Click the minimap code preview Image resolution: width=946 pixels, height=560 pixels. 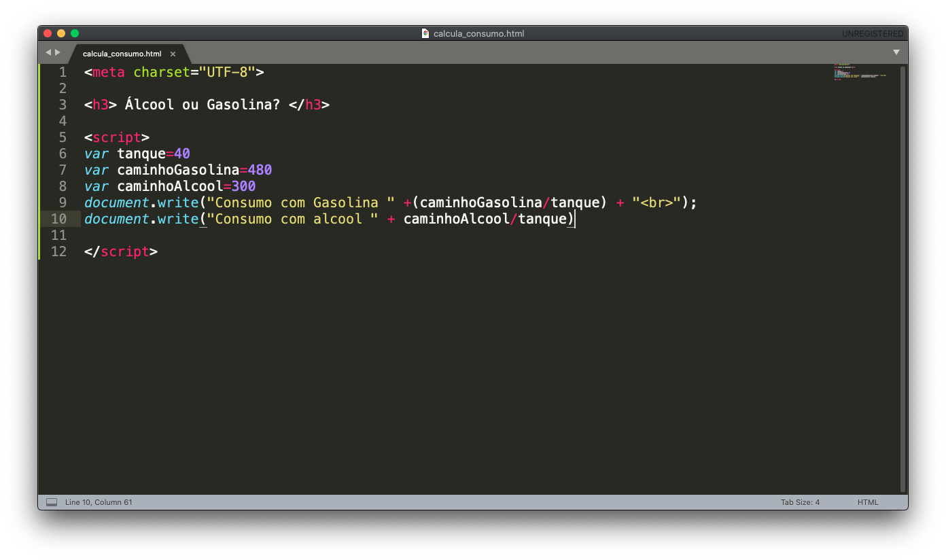point(860,72)
